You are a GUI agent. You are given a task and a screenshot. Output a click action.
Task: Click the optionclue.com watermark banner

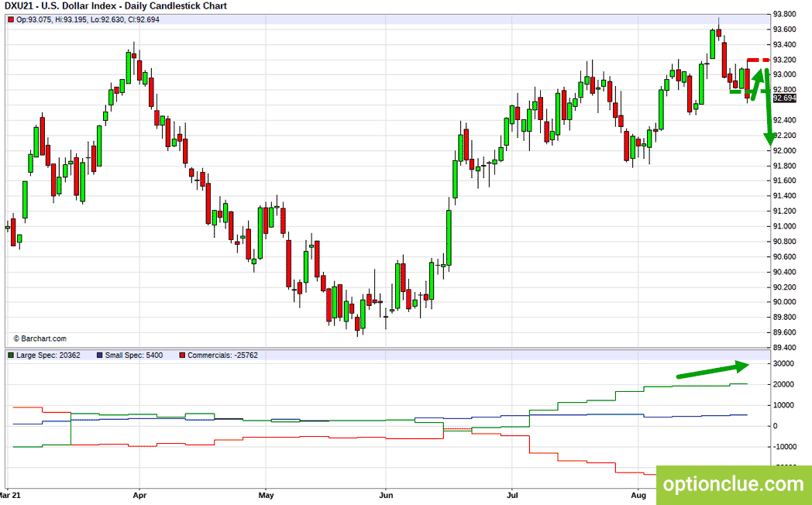coord(734,485)
